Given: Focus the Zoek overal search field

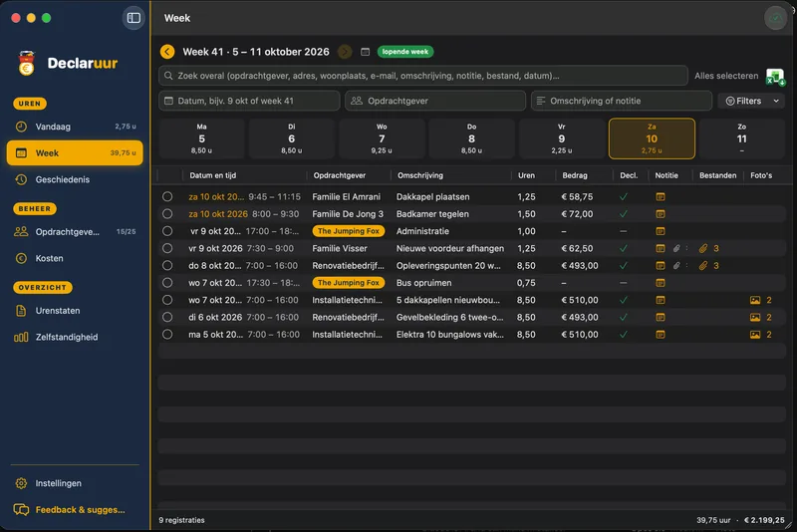Looking at the screenshot, I should click(422, 76).
